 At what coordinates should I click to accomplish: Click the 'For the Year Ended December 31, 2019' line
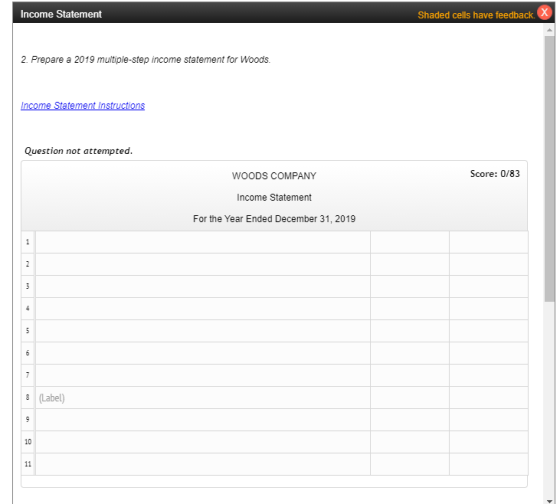(274, 219)
